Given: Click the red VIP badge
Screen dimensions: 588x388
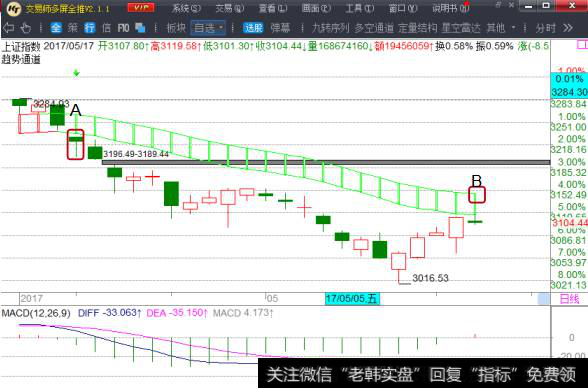Looking at the screenshot, I should (x=141, y=7).
